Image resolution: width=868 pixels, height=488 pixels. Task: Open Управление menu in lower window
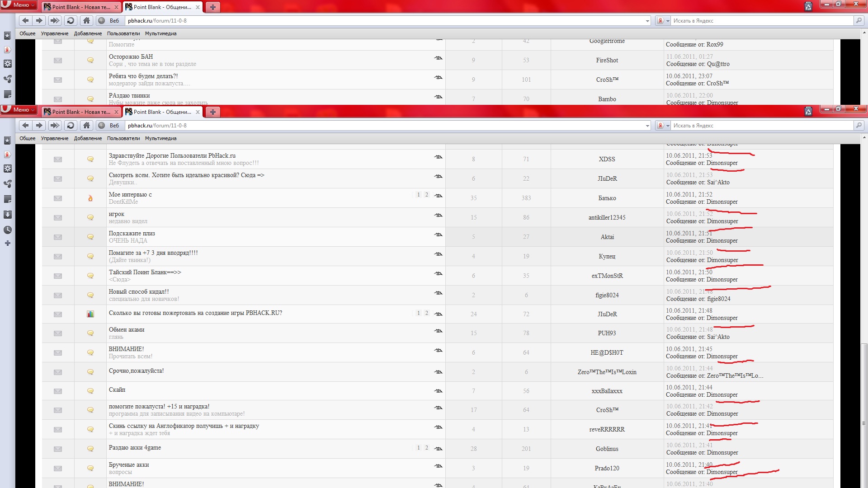(55, 138)
